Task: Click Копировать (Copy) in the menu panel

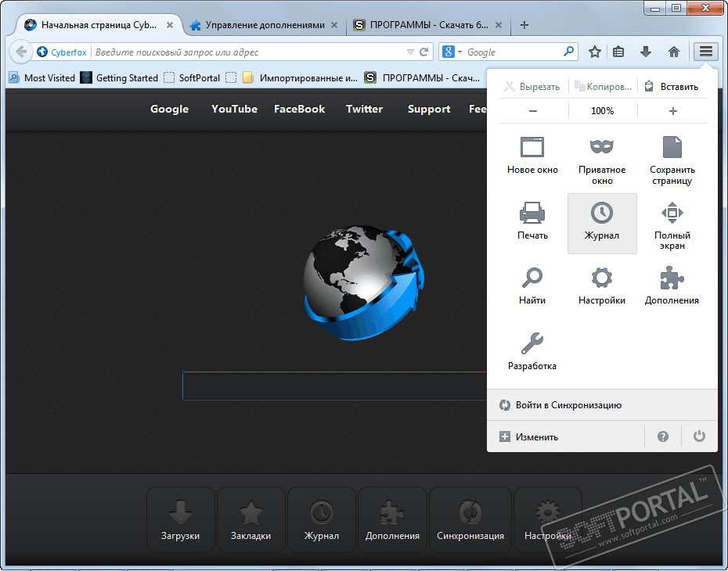Action: click(x=603, y=86)
